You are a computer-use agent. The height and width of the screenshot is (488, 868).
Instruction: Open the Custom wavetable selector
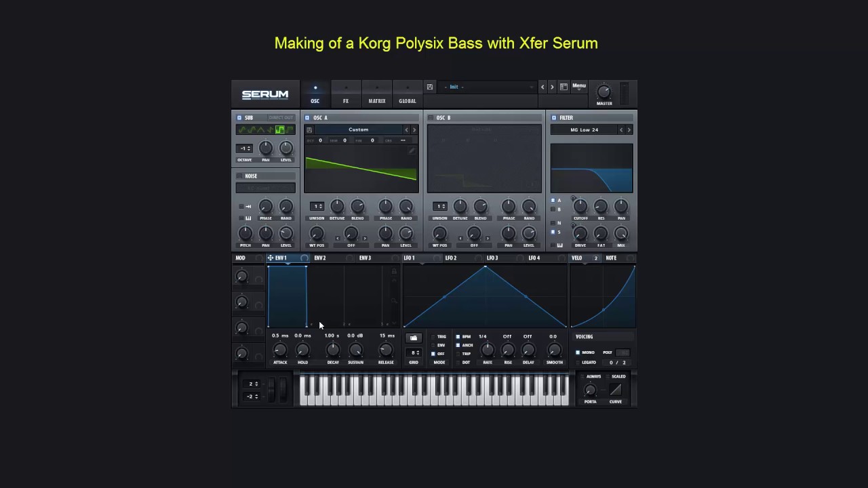359,129
